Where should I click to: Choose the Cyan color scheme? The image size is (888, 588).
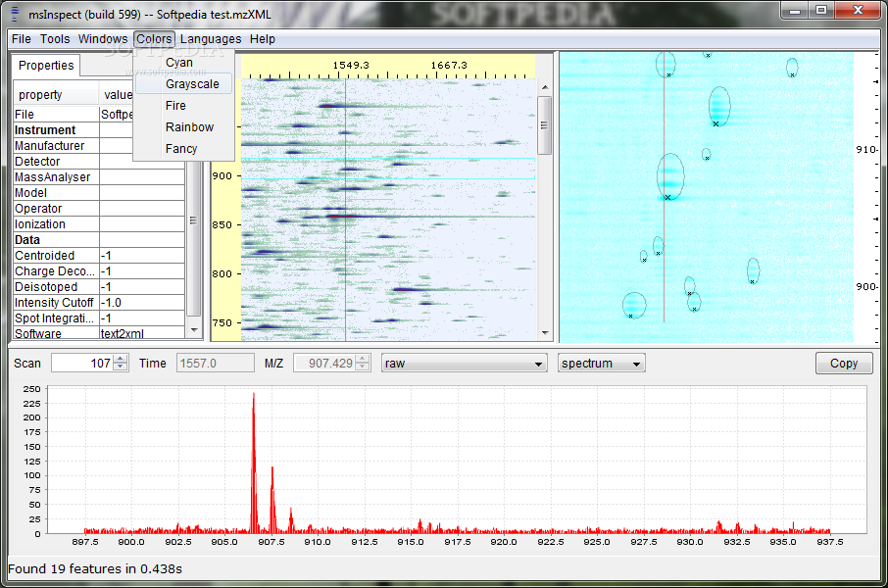(183, 63)
